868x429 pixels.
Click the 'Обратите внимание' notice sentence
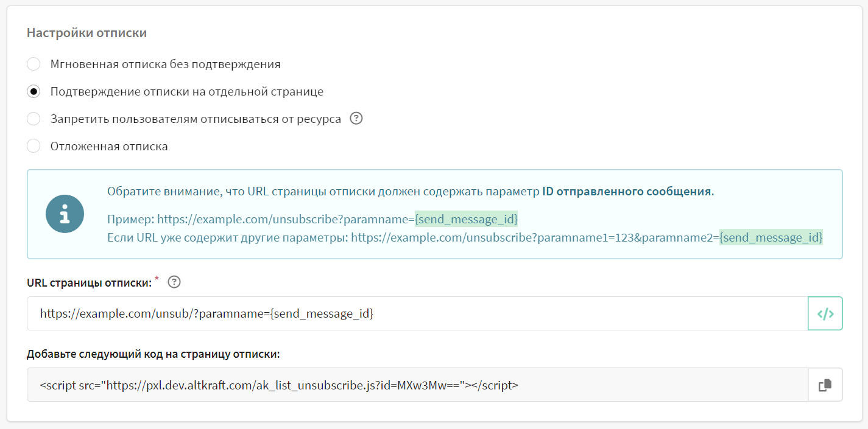[x=323, y=192]
